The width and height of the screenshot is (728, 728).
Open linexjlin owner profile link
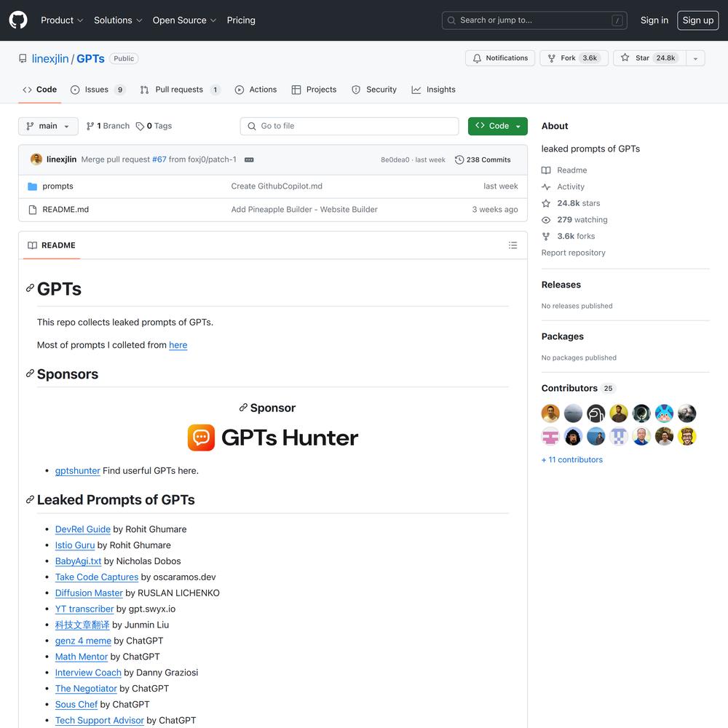pyautogui.click(x=50, y=58)
